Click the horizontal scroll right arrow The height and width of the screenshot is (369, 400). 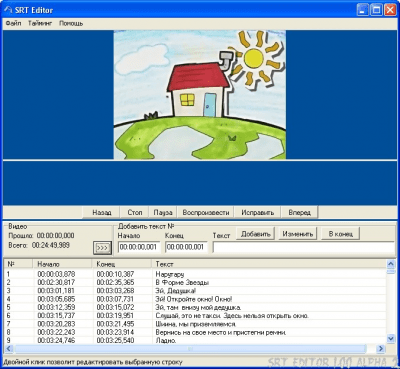tap(380, 349)
